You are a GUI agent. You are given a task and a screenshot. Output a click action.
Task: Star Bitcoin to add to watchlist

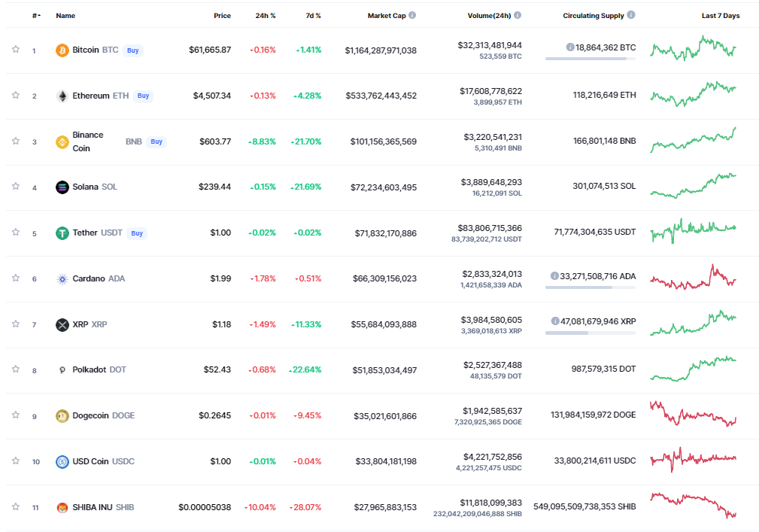pos(15,50)
